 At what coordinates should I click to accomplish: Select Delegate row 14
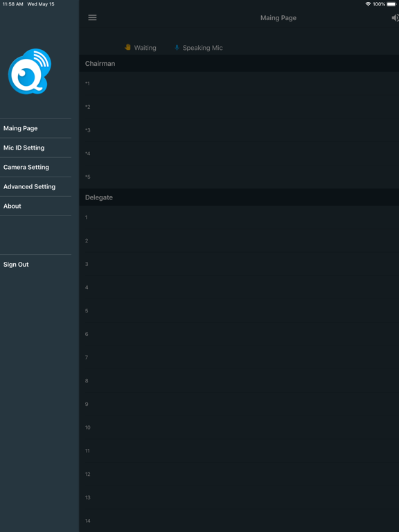(x=239, y=521)
